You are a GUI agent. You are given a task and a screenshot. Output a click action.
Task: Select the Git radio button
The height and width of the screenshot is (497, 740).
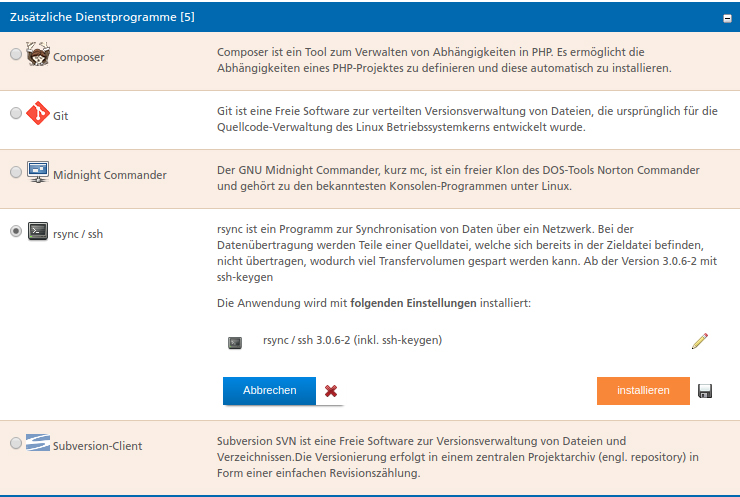[16, 113]
